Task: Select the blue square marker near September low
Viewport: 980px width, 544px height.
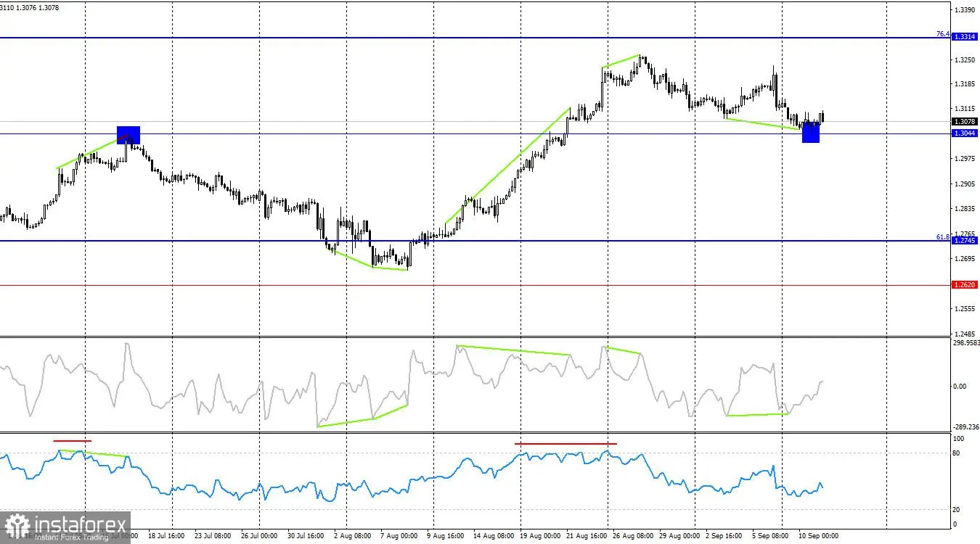Action: [811, 133]
